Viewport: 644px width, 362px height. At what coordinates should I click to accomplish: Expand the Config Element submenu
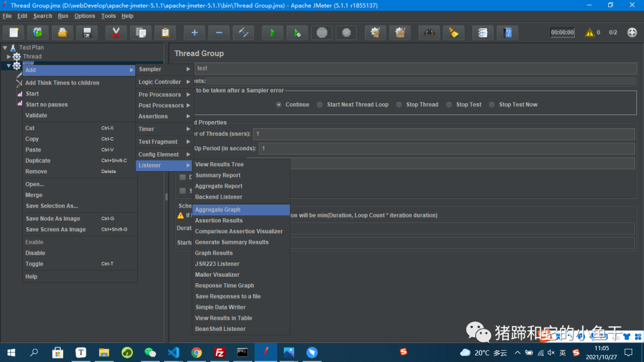pos(164,154)
